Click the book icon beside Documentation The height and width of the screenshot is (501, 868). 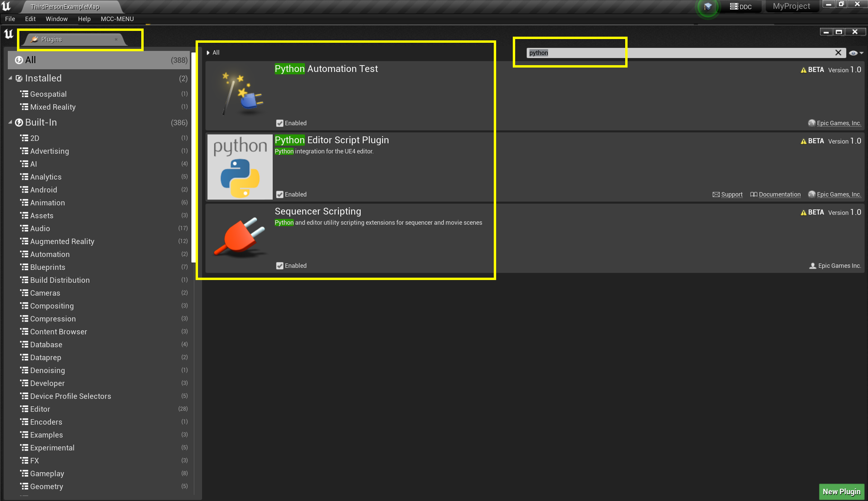[754, 194]
